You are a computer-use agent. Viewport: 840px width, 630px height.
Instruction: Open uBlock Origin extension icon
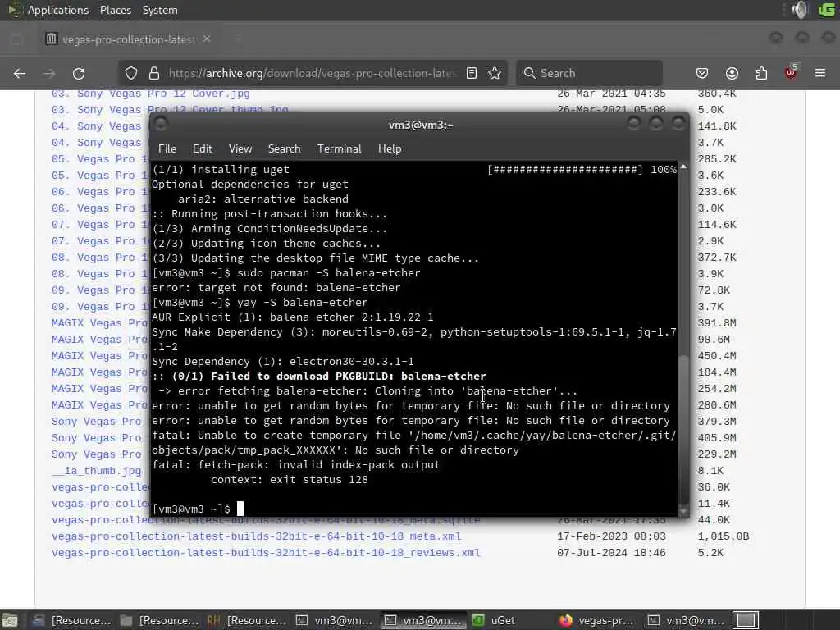(791, 72)
